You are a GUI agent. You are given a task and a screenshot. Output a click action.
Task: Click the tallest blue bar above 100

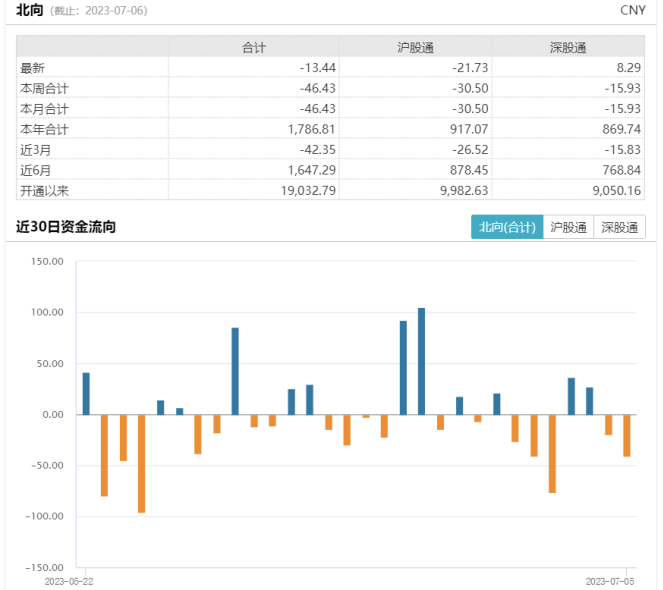coord(422,361)
